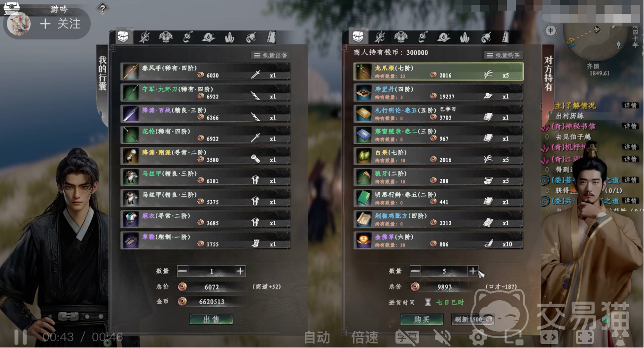This screenshot has width=644, height=348.
Task: Select the food bowl category icon in merchant panel
Action: point(443,37)
